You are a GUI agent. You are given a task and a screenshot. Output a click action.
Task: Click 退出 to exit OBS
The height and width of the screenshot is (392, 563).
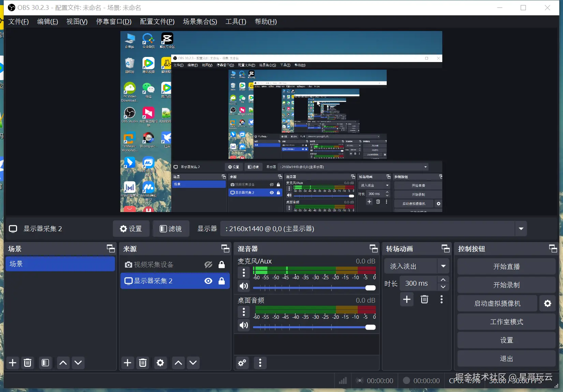point(506,359)
